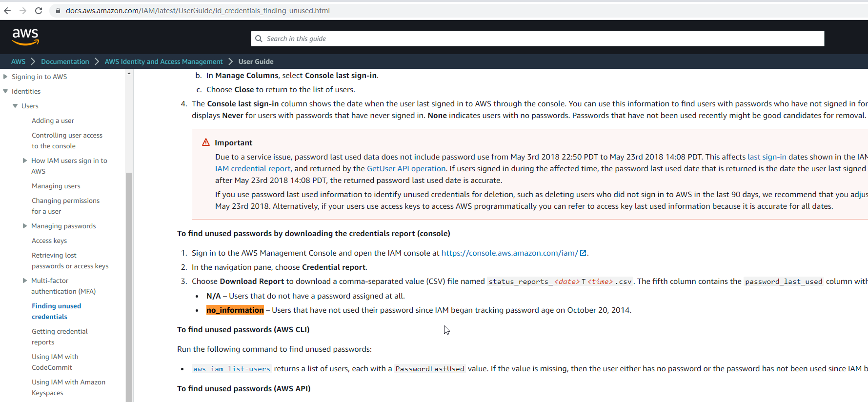Click password_last_used column code text
868x402 pixels.
click(x=784, y=281)
